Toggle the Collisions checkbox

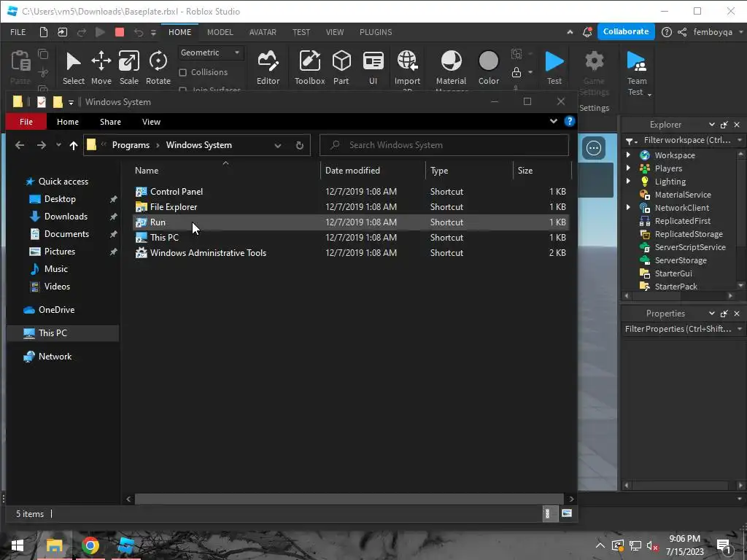pyautogui.click(x=182, y=72)
